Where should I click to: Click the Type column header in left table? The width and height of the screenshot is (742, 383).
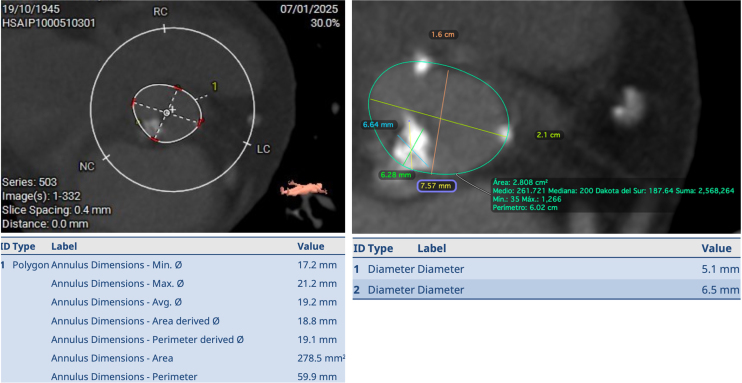[23, 246]
